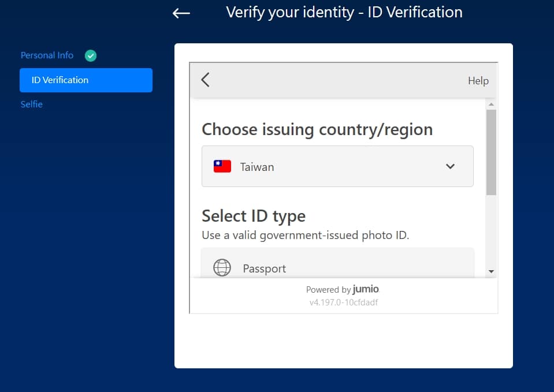Click the globe icon beside Passport
Viewport: 554px width, 392px height.
[x=222, y=268]
